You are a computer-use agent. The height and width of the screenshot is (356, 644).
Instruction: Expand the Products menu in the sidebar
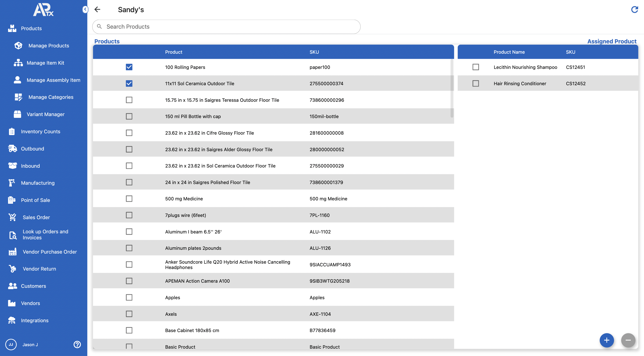(x=31, y=28)
